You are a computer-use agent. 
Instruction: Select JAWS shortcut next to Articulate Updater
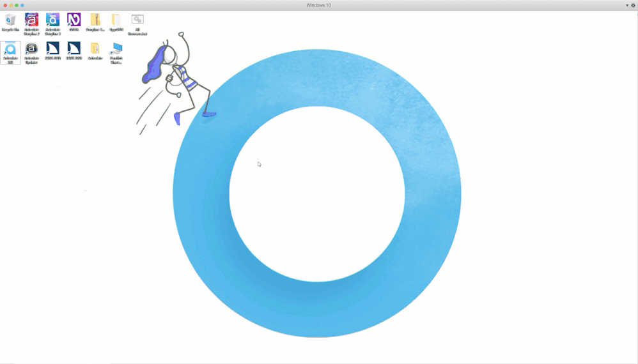[52, 51]
